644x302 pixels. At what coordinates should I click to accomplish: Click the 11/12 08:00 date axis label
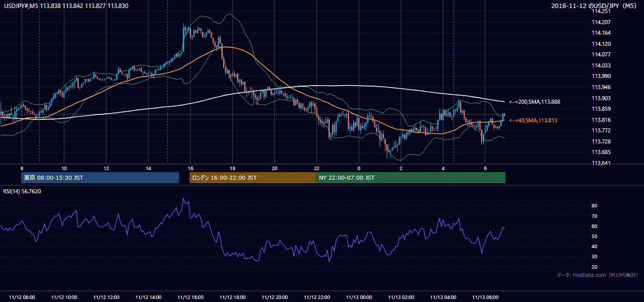click(22, 297)
